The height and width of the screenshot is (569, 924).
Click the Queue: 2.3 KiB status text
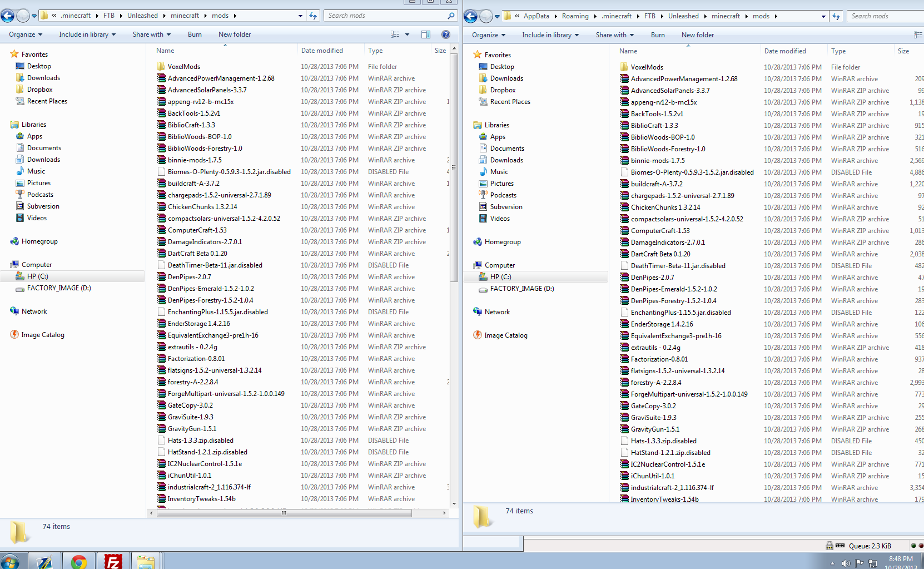tap(870, 546)
